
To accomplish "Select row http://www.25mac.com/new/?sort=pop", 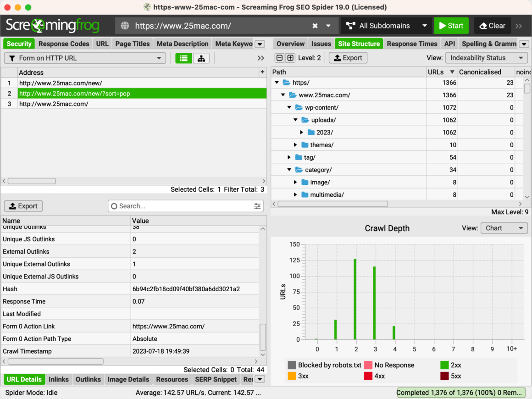I will coord(133,93).
